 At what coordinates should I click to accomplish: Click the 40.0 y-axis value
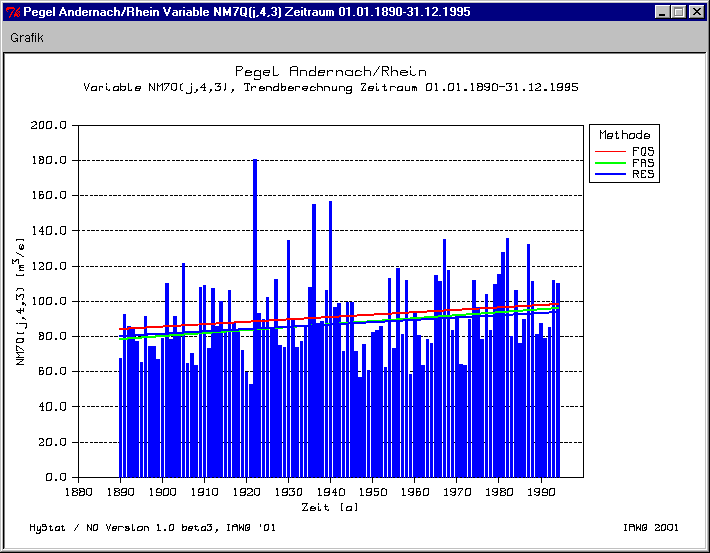point(52,407)
